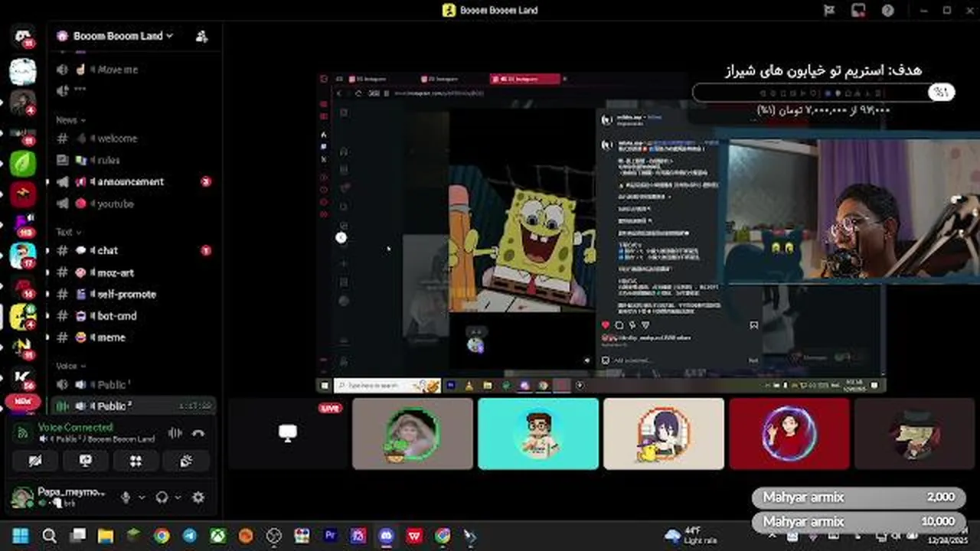Like the Instagram post heart in stream
The image size is (980, 551).
pos(606,325)
